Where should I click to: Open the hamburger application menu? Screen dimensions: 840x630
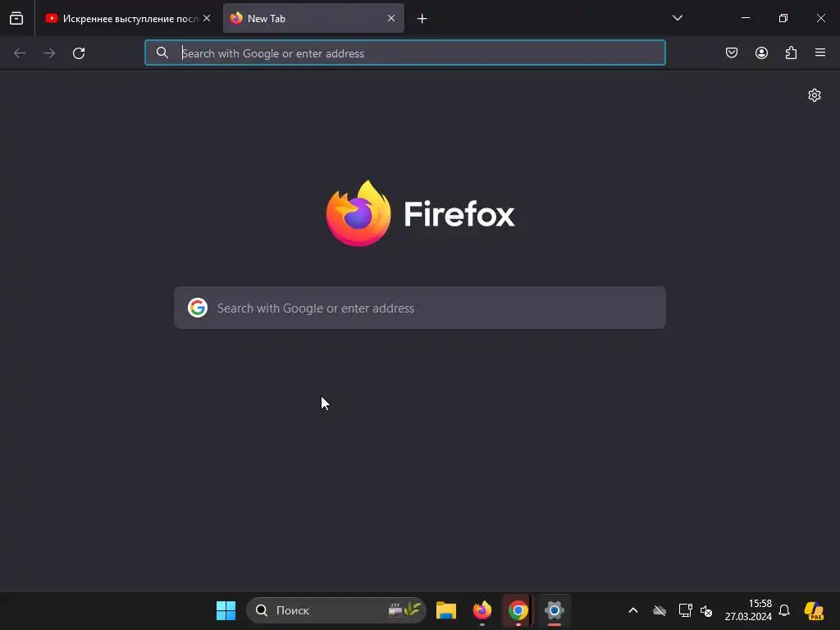click(820, 52)
